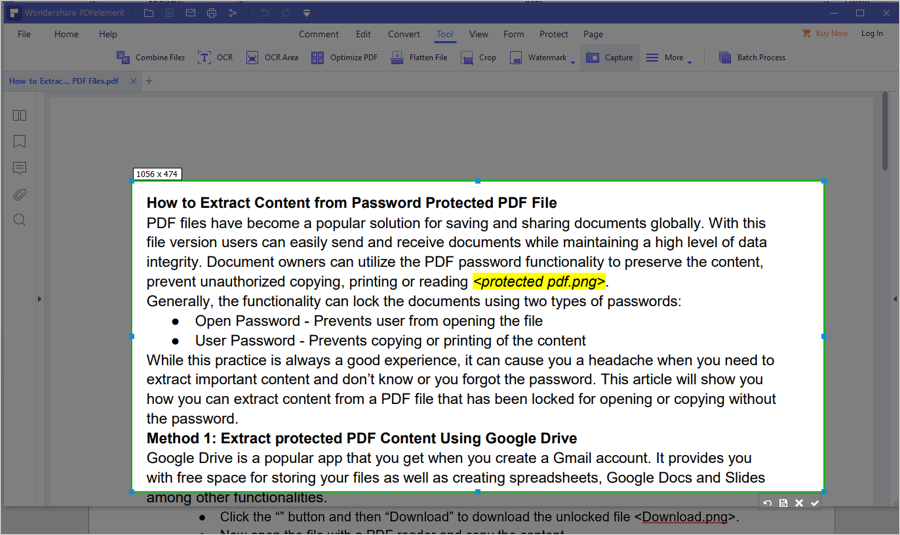Select the Combine Files tool

coord(150,58)
